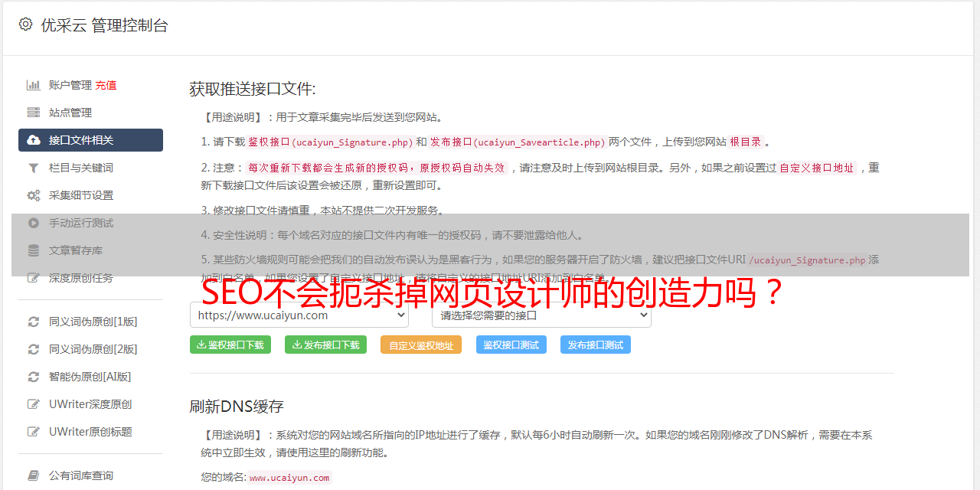Open UWriter原创标题 in the sidebar
Image resolution: width=980 pixels, height=490 pixels.
(90, 432)
